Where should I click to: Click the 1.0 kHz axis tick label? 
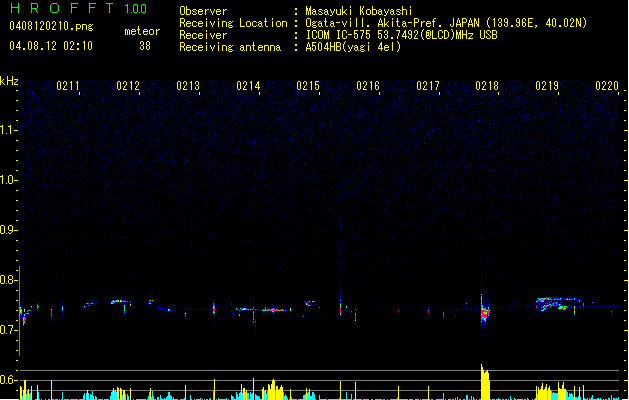tap(7, 180)
